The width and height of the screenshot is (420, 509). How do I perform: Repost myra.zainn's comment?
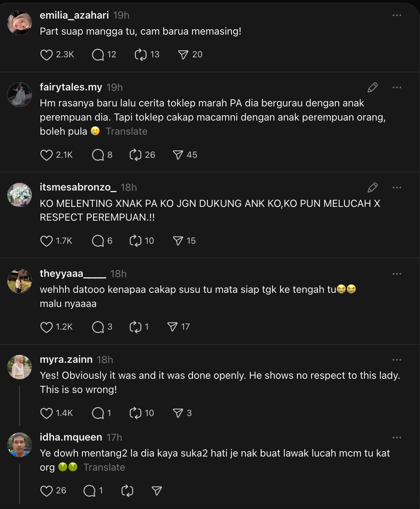[x=137, y=413]
